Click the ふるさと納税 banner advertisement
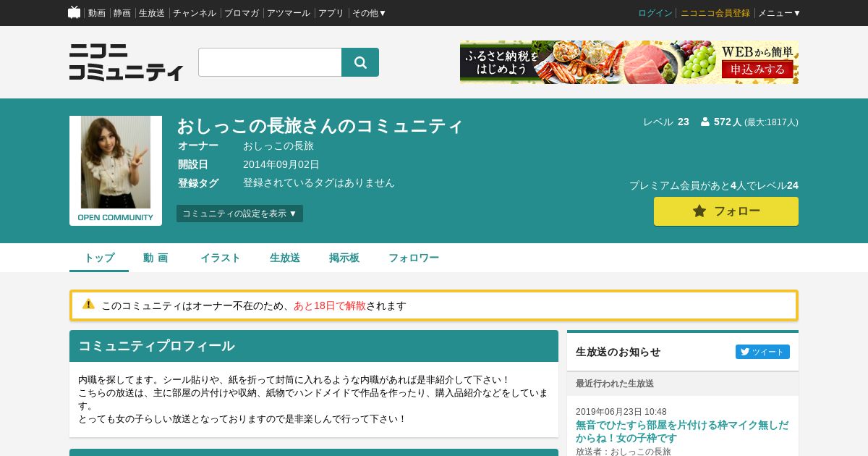Viewport: 868px width, 456px height. point(629,62)
